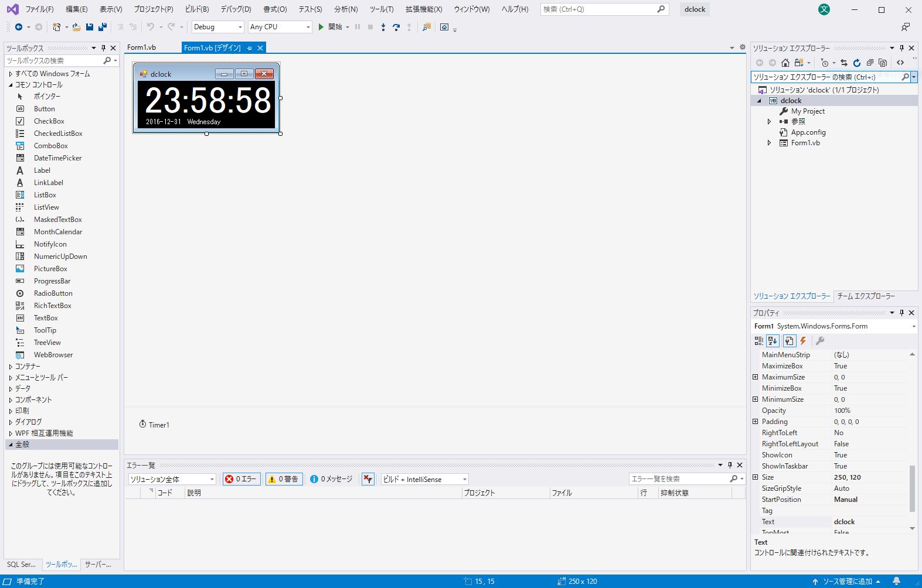Viewport: 922px width, 588px height.
Task: Click the save all icon
Action: coord(103,27)
